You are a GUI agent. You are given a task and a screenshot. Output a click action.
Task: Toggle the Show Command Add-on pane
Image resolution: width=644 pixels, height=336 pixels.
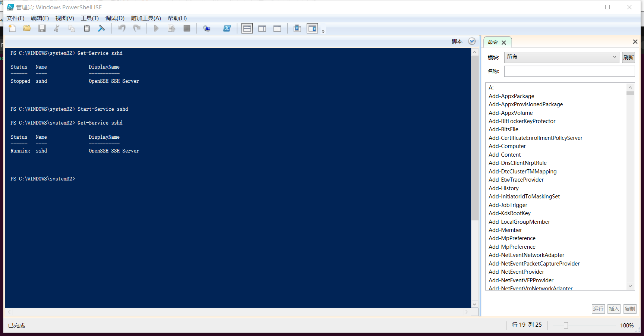tap(312, 28)
